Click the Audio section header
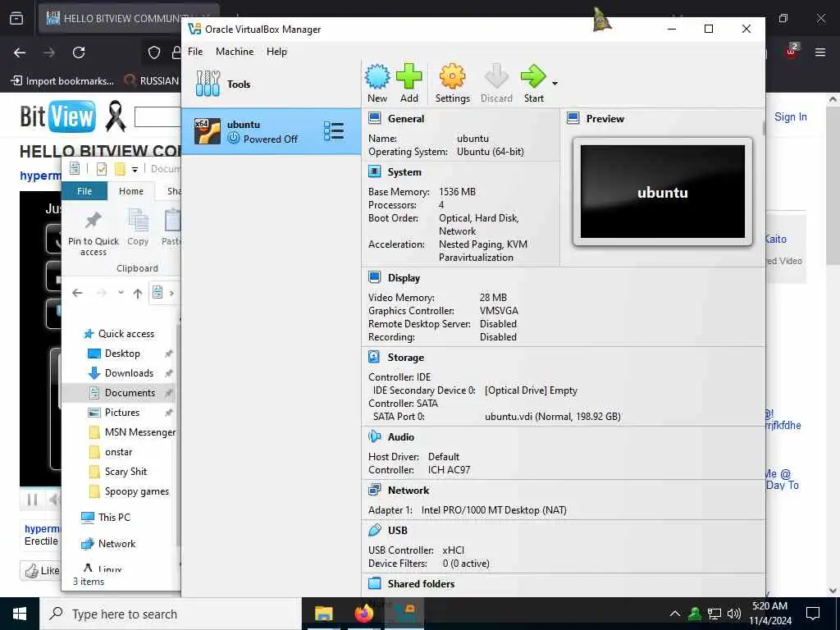 [x=400, y=437]
